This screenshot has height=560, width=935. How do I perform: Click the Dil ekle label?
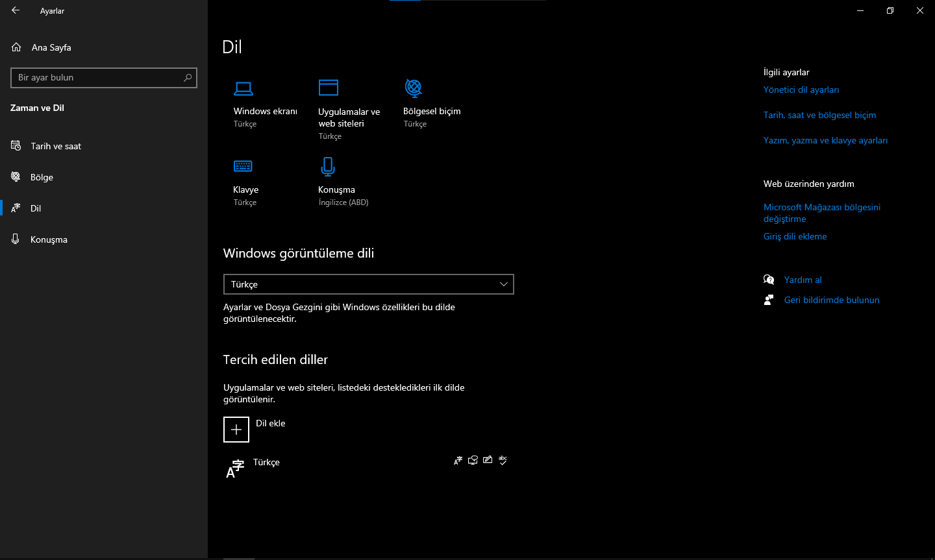(x=271, y=423)
